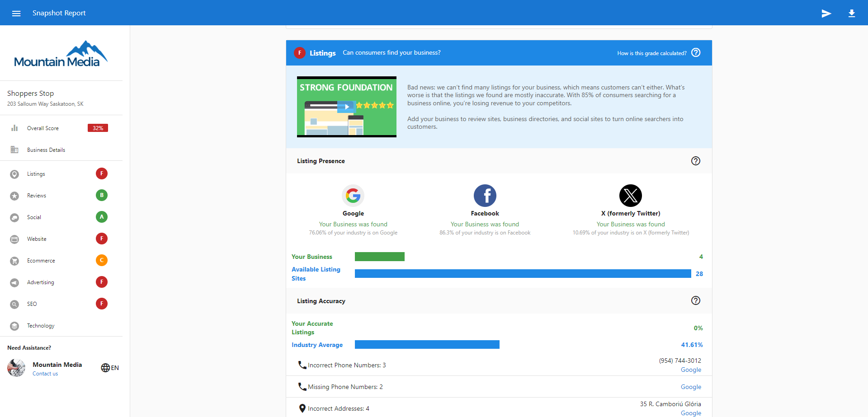The image size is (868, 417).
Task: Click the 41.61% industry average value
Action: (692, 345)
